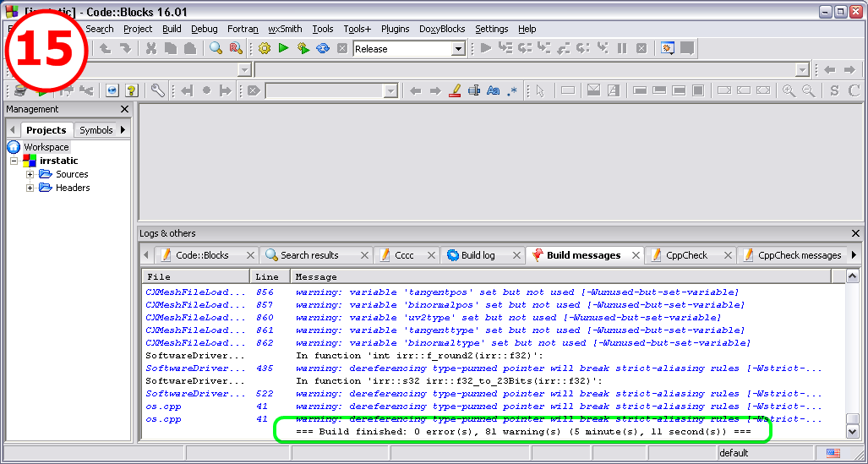Image resolution: width=868 pixels, height=464 pixels.
Task: Close the Logs & others panel
Action: [856, 233]
